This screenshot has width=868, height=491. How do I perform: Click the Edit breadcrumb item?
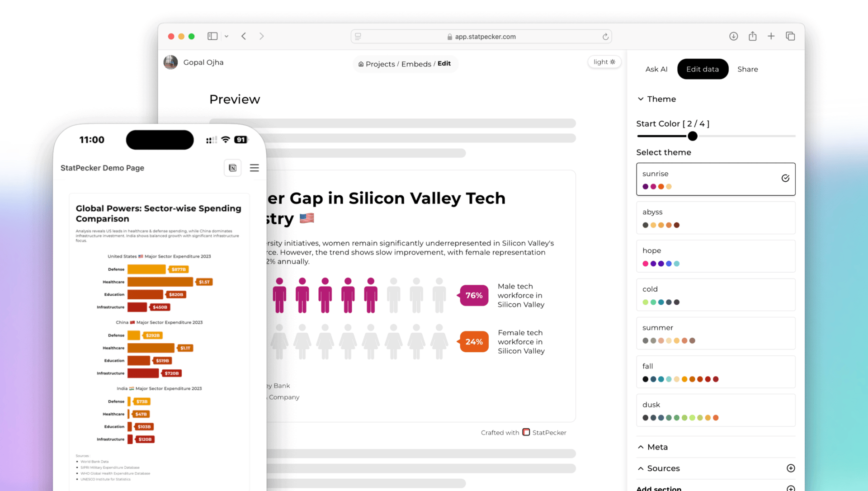point(444,64)
